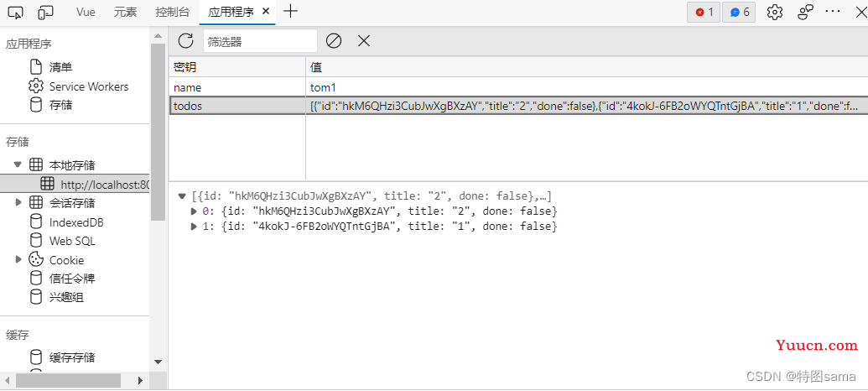Click the red error count badge
The image size is (868, 391).
coord(704,13)
